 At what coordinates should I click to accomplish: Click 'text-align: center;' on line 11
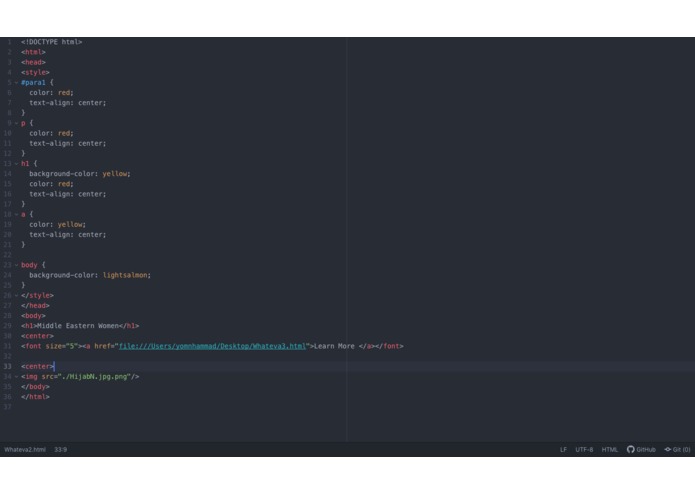point(68,144)
